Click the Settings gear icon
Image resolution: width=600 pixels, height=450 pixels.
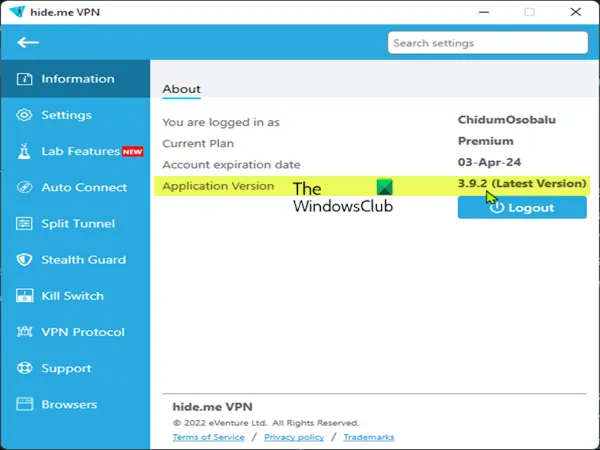coord(24,115)
